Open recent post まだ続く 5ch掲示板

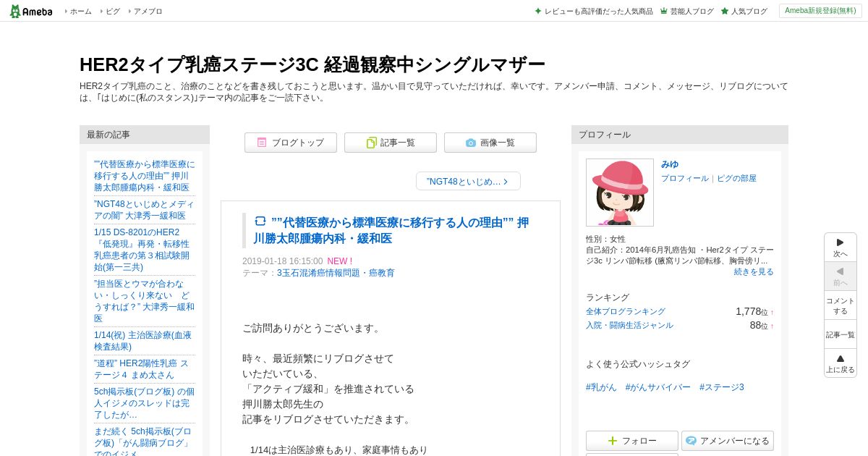145,441
